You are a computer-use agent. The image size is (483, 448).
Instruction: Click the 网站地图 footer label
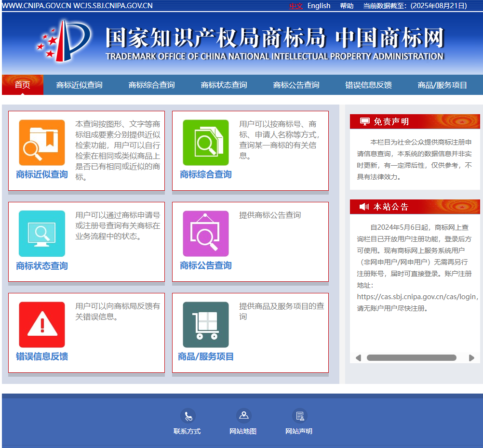click(243, 431)
